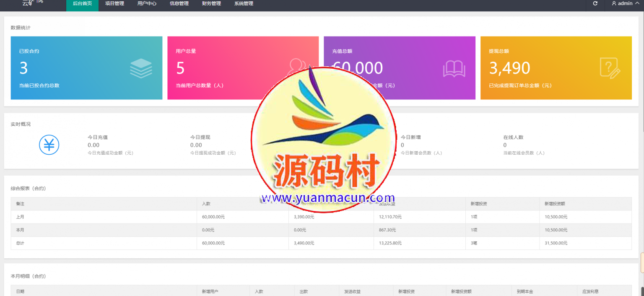Open the 系统管理 menu
644x296 pixels.
pyautogui.click(x=244, y=3)
